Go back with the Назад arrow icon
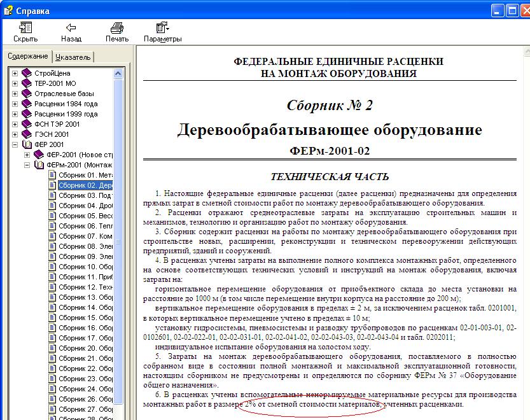This screenshot has width=530, height=420. tap(71, 28)
